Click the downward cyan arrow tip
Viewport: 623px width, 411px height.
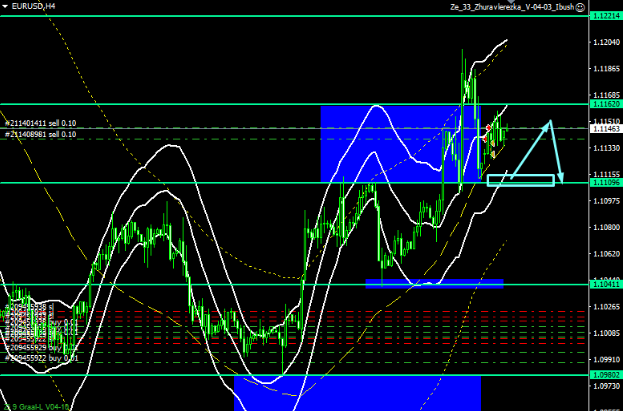coord(561,179)
